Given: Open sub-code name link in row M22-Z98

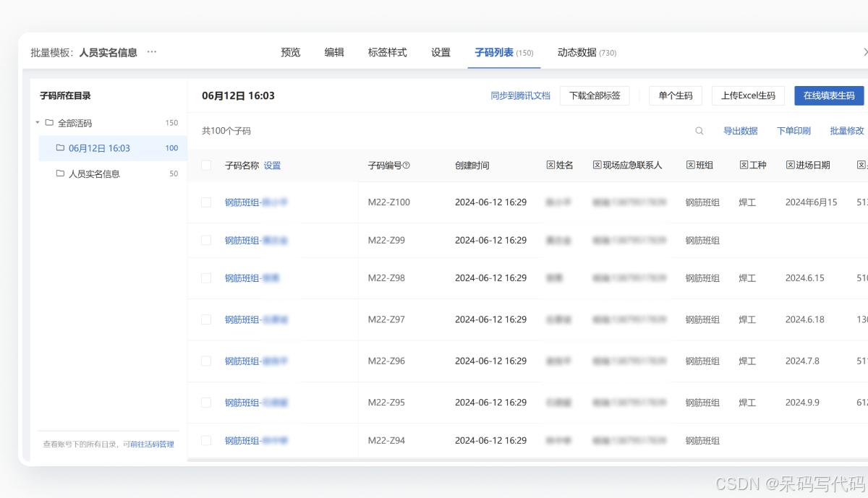Looking at the screenshot, I should [x=252, y=278].
